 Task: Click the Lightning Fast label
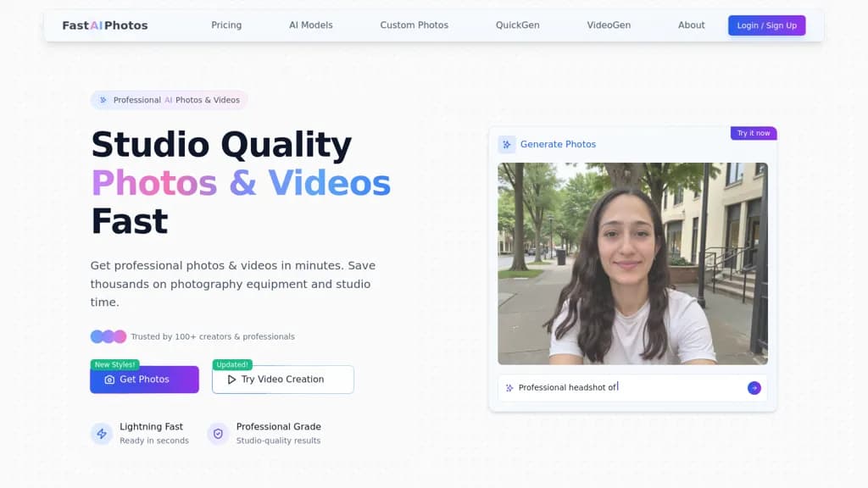pyautogui.click(x=151, y=427)
